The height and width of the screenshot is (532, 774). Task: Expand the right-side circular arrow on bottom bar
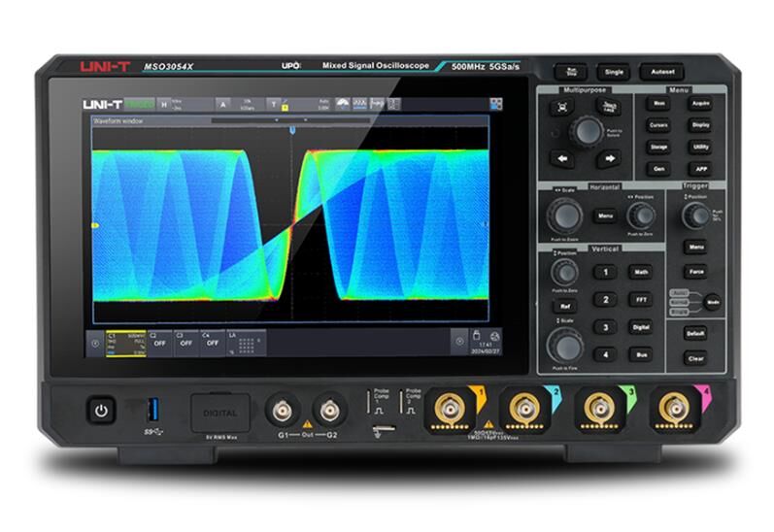460,342
